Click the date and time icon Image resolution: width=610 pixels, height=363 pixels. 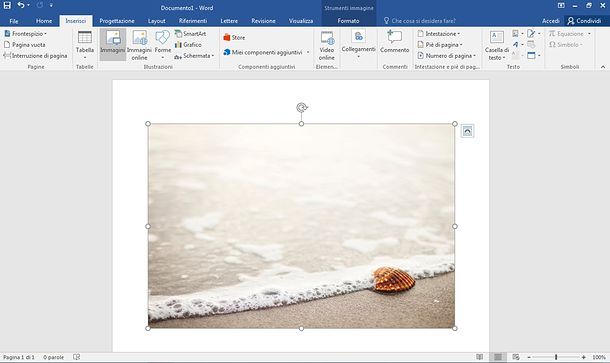(x=531, y=44)
